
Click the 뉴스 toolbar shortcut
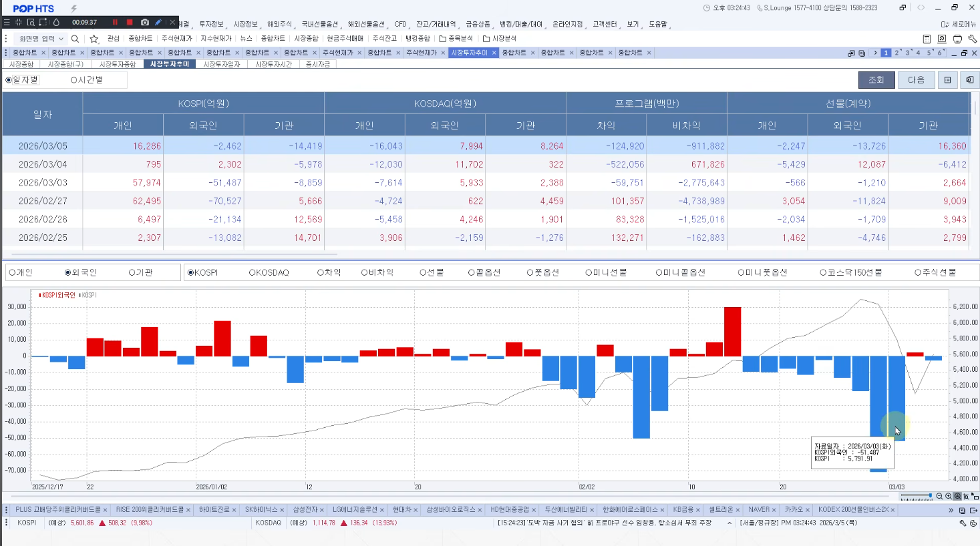point(247,39)
